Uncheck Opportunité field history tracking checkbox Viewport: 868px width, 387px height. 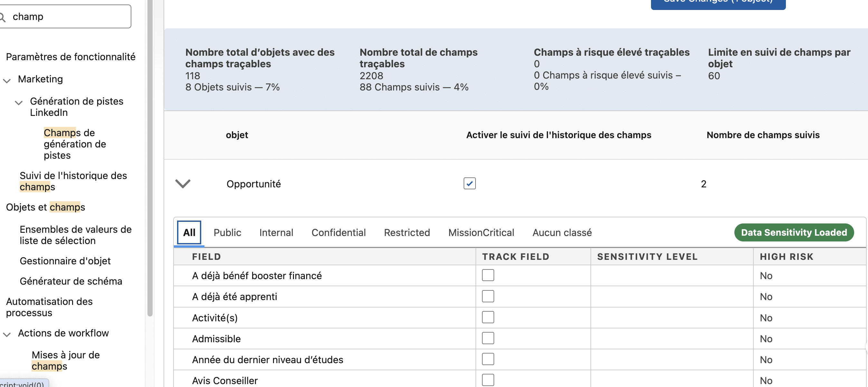pyautogui.click(x=469, y=184)
